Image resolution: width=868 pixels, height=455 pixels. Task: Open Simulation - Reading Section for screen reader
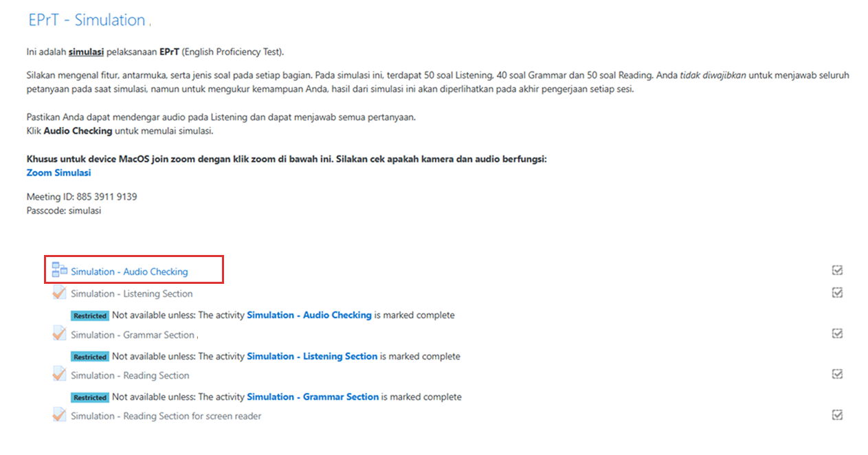[x=166, y=416]
